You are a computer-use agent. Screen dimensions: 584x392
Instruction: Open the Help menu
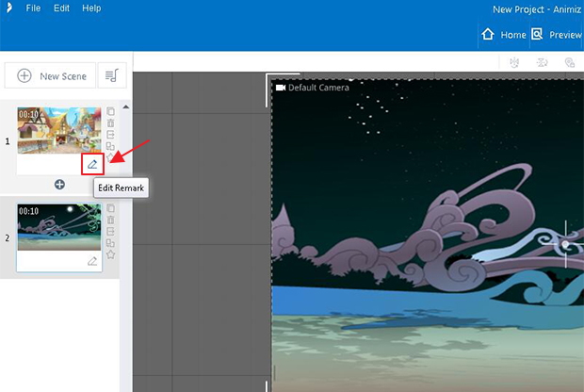[91, 8]
